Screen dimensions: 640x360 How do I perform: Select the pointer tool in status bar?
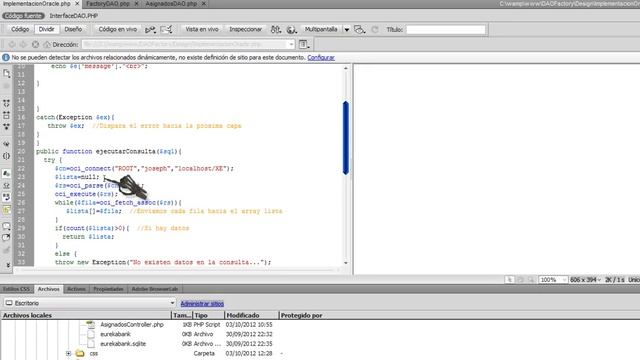coord(509,280)
